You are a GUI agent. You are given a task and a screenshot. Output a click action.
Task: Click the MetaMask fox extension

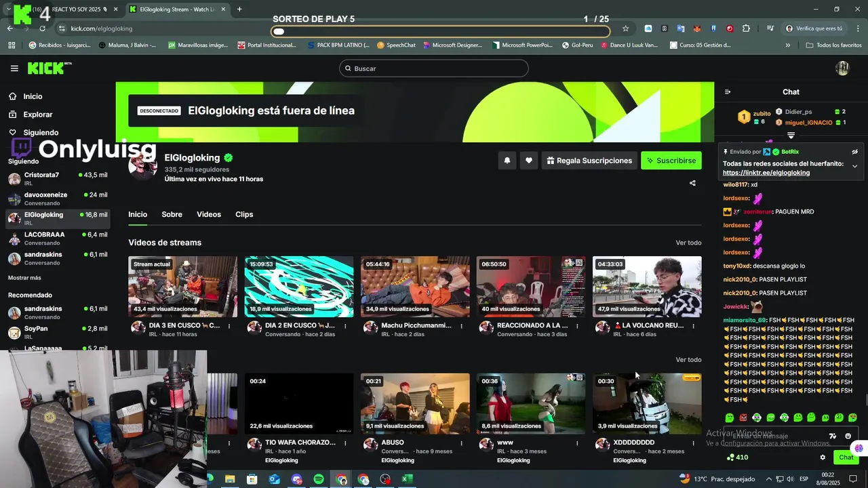(697, 28)
